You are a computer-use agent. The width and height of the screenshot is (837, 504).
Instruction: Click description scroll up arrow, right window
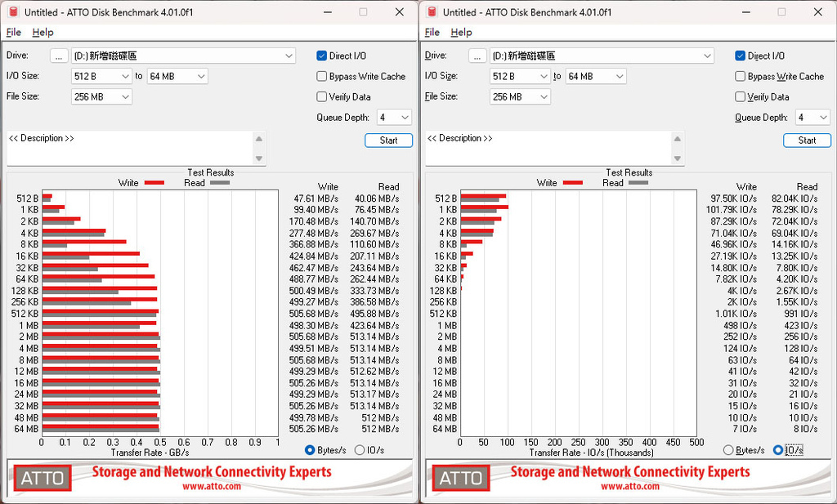tap(678, 139)
